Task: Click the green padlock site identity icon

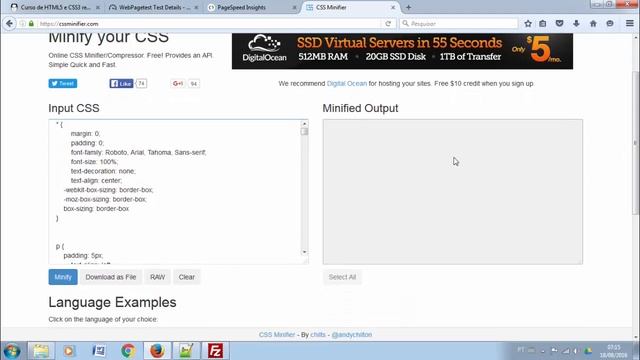Action: (31, 24)
